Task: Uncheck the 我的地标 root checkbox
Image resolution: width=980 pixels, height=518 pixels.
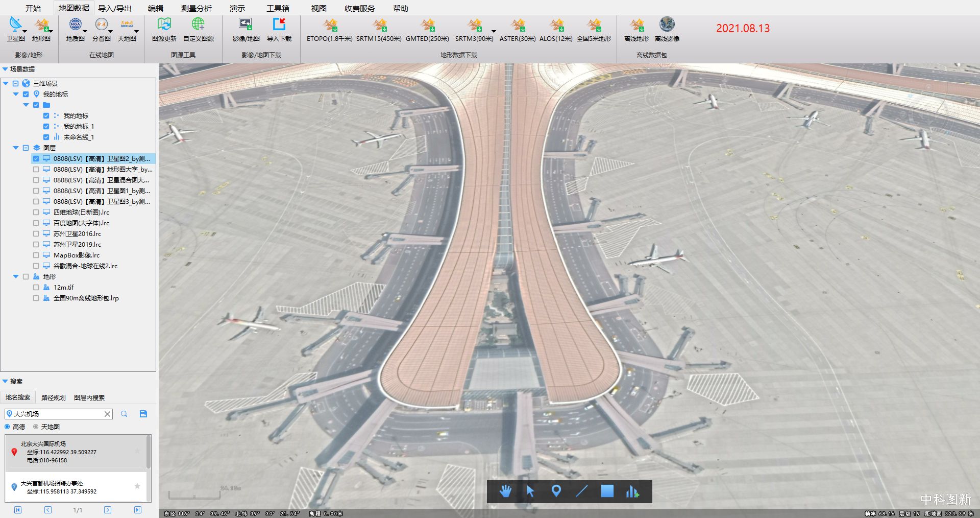Action: click(26, 94)
